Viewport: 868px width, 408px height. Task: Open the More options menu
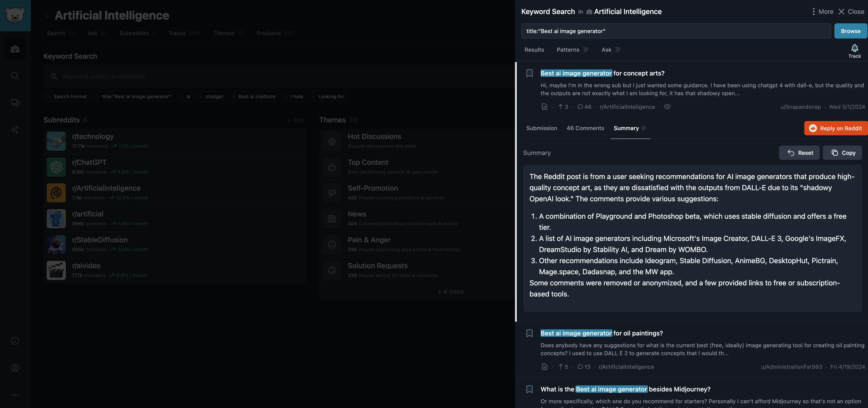tap(822, 11)
